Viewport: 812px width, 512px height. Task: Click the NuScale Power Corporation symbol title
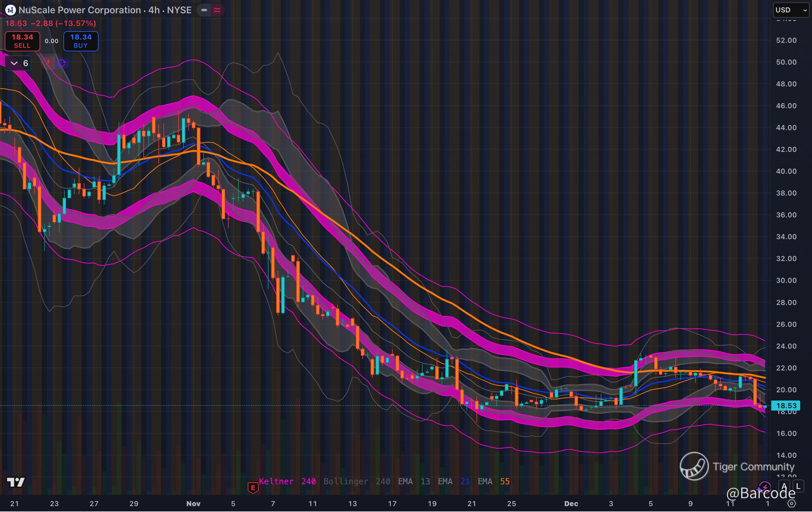tap(80, 10)
